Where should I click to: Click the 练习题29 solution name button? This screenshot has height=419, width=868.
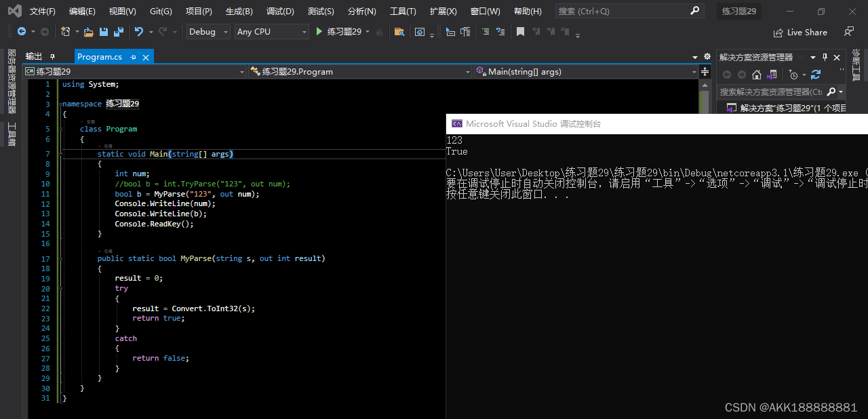click(x=738, y=12)
